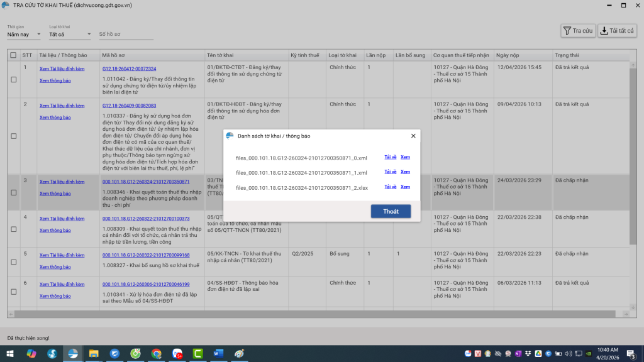Close the Danh sách tờ khai dialog
The height and width of the screenshot is (362, 644).
413,136
